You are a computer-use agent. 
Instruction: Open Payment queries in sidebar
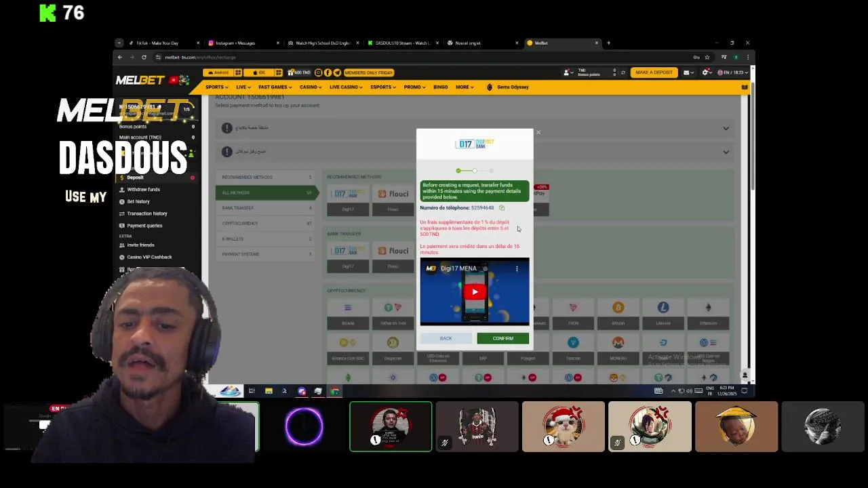[x=144, y=226]
